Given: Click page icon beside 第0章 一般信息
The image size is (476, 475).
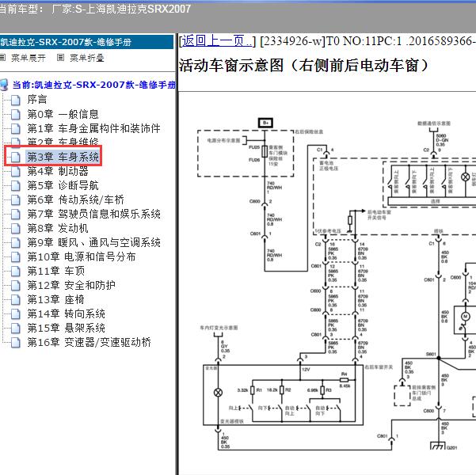Looking at the screenshot, I should pyautogui.click(x=16, y=114).
